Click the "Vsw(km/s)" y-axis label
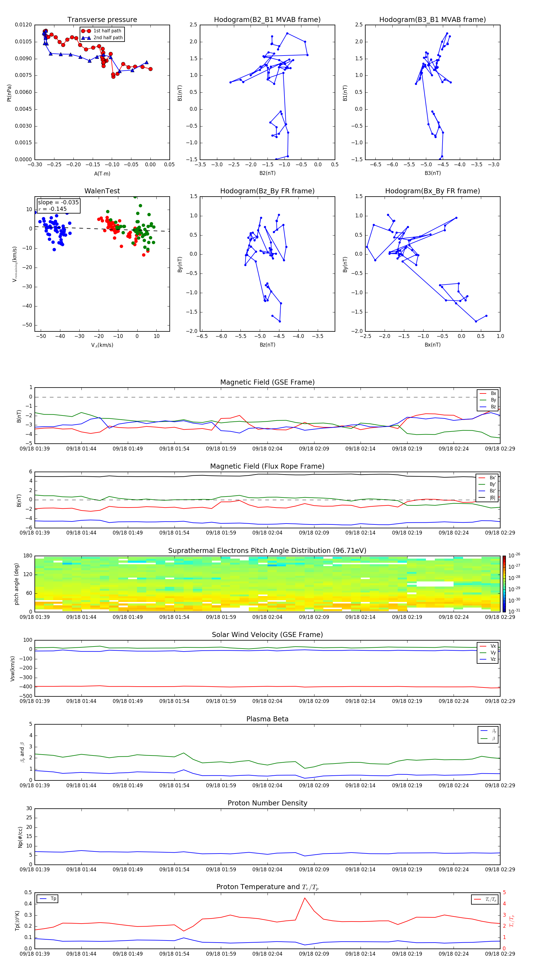This screenshot has height=980, width=535. [x=12, y=668]
